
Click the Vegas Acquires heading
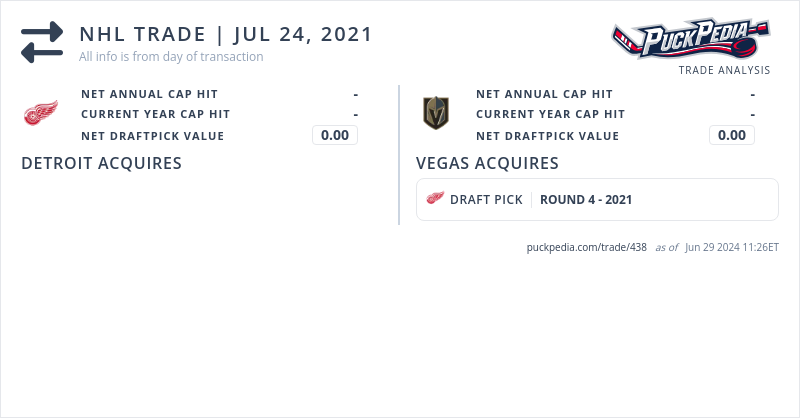pos(487,163)
